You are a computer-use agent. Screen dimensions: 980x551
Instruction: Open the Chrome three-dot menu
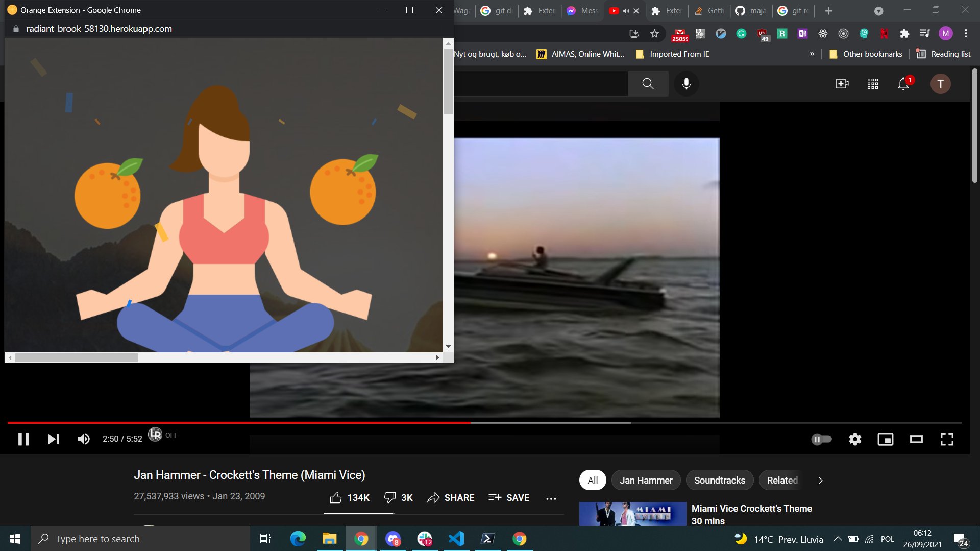966,34
